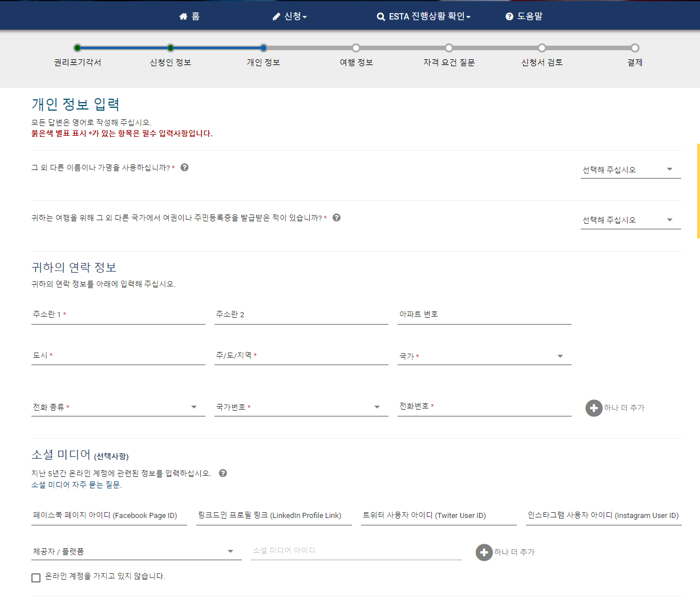This screenshot has height=603, width=700.
Task: Check 온라인 계정을 가지고 있지 않습니다 checkbox
Action: pyautogui.click(x=36, y=578)
